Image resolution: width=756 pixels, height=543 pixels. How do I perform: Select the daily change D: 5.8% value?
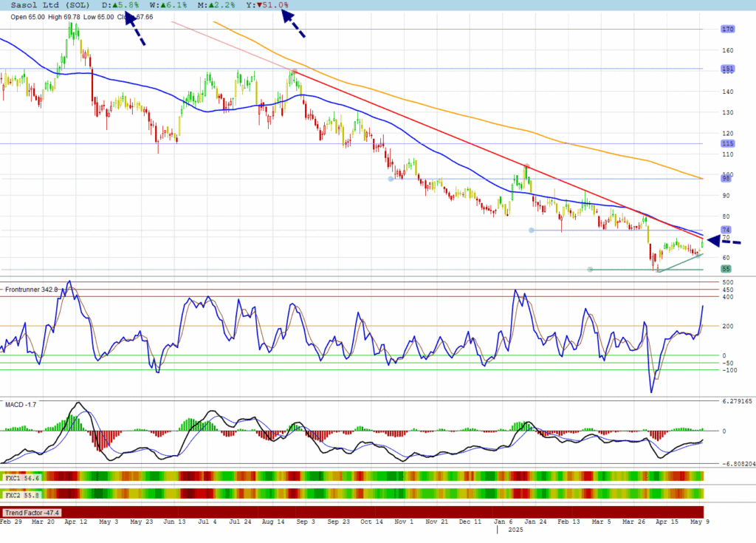[x=120, y=5]
